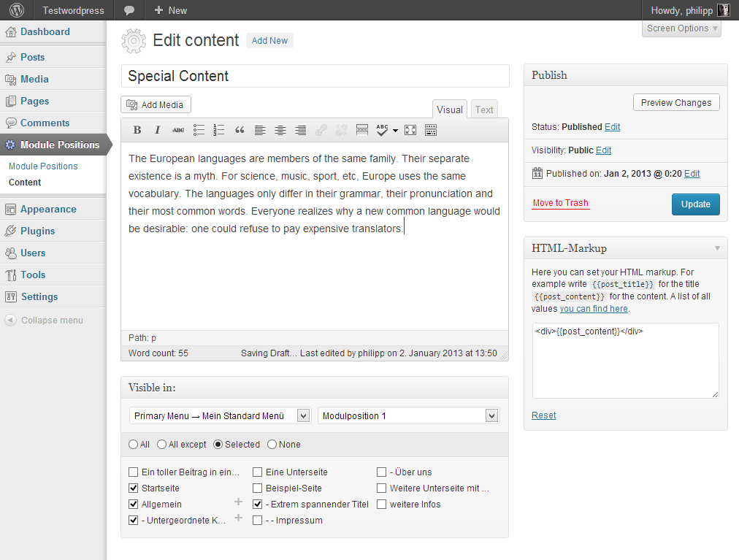Click inside the HTML markup textarea
This screenshot has width=739, height=560.
click(625, 361)
